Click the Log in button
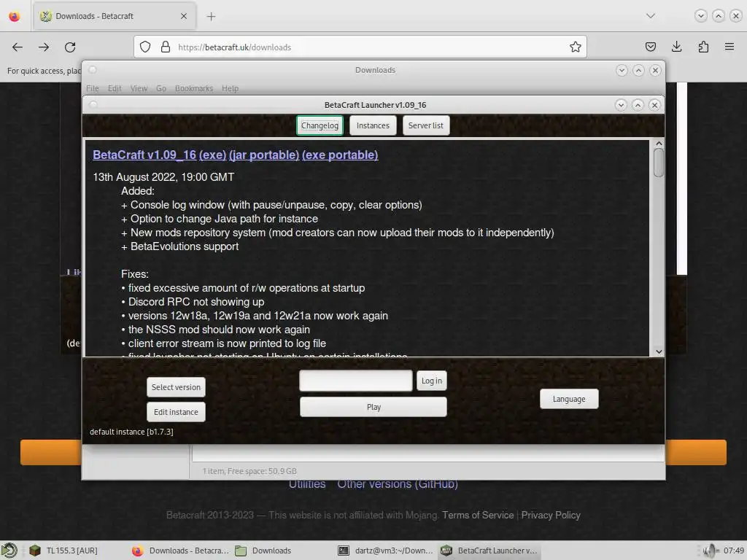 432,381
